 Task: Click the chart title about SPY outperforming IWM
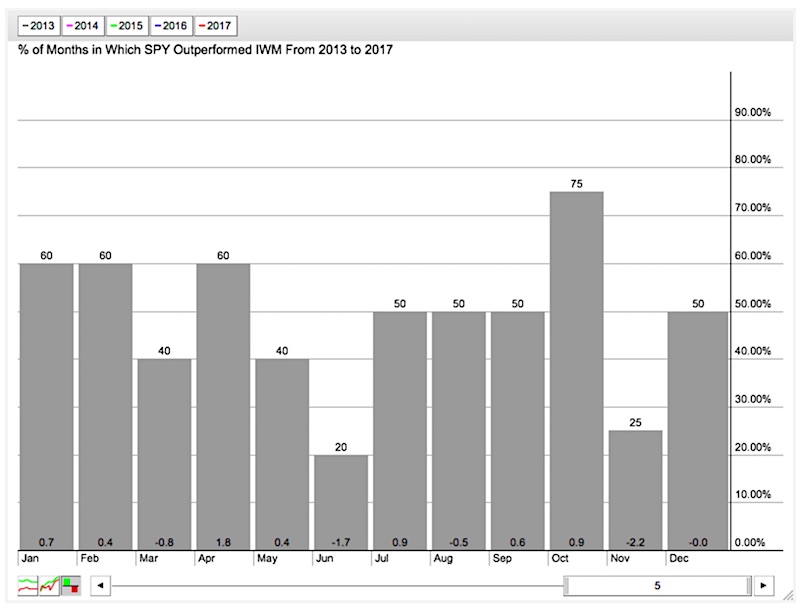(x=205, y=50)
